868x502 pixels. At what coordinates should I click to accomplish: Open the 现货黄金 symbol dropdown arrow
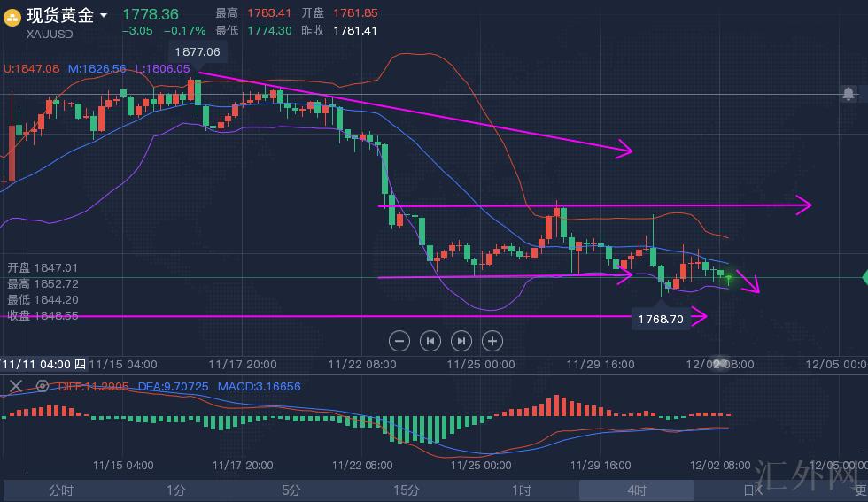[x=103, y=16]
